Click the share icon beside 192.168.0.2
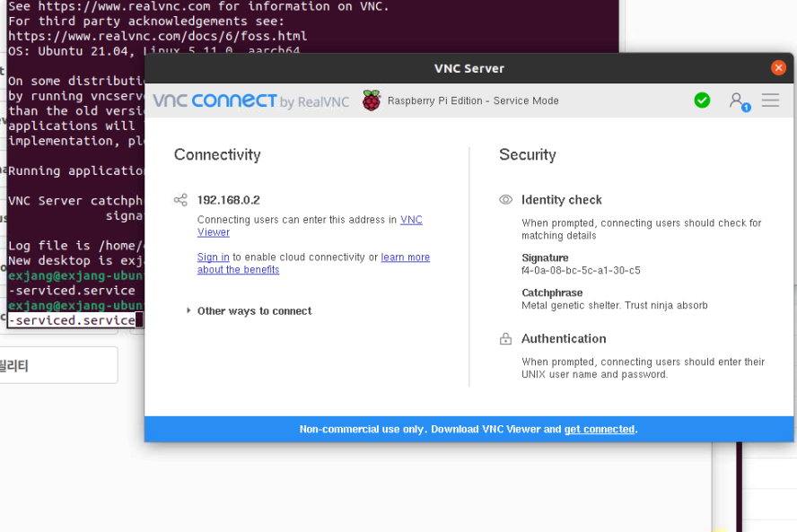Screen dimensions: 797x532 point(180,200)
